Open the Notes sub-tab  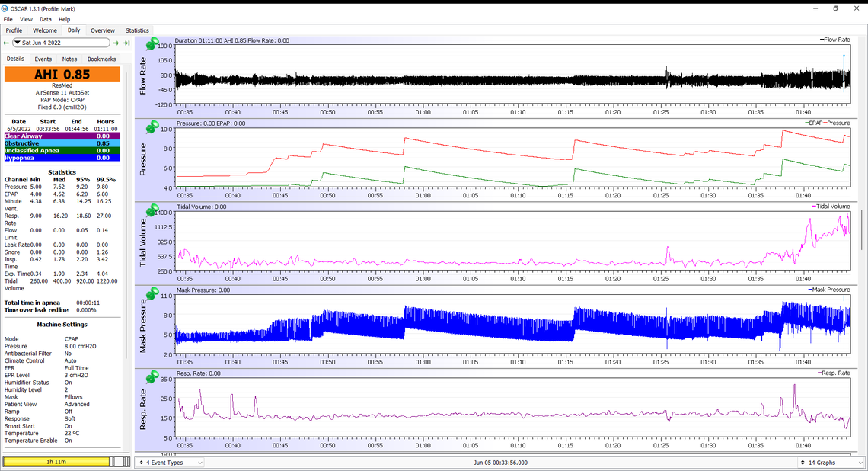click(x=70, y=59)
